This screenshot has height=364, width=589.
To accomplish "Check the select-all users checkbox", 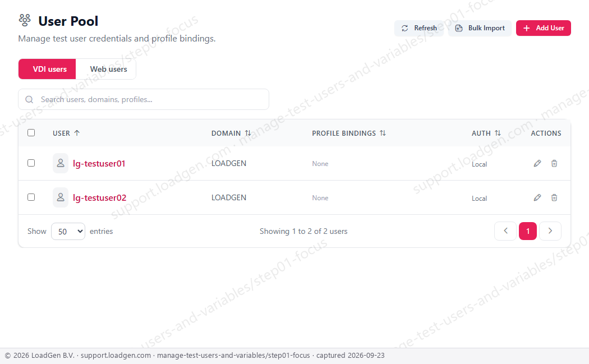I will (x=31, y=132).
